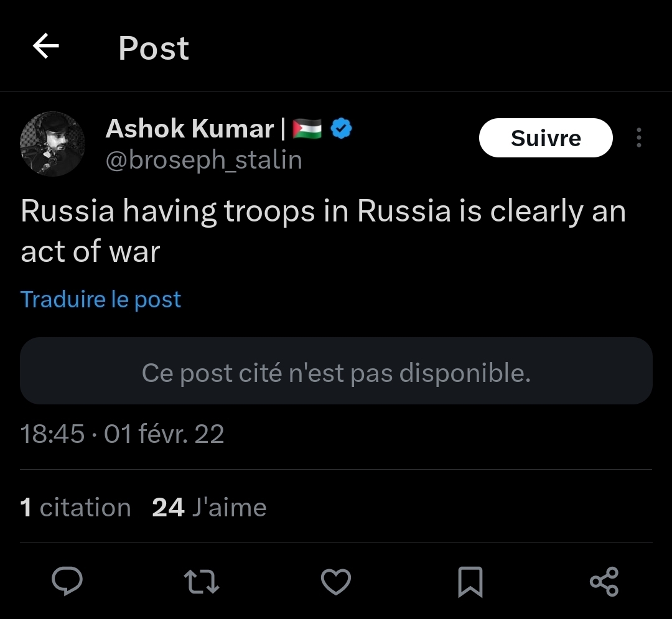672x619 pixels.
Task: Click the post text about Russia
Action: tap(322, 231)
